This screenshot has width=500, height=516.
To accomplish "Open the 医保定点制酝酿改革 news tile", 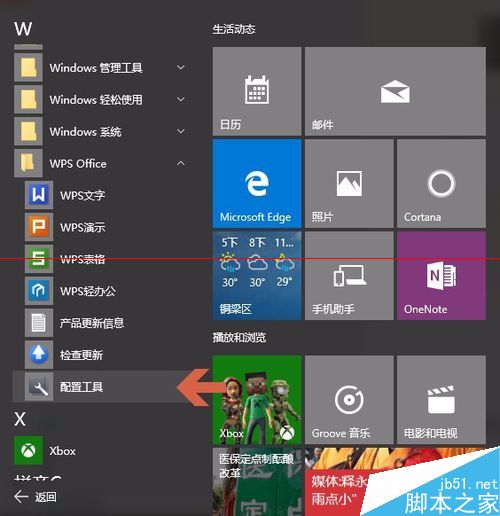I will click(257, 482).
